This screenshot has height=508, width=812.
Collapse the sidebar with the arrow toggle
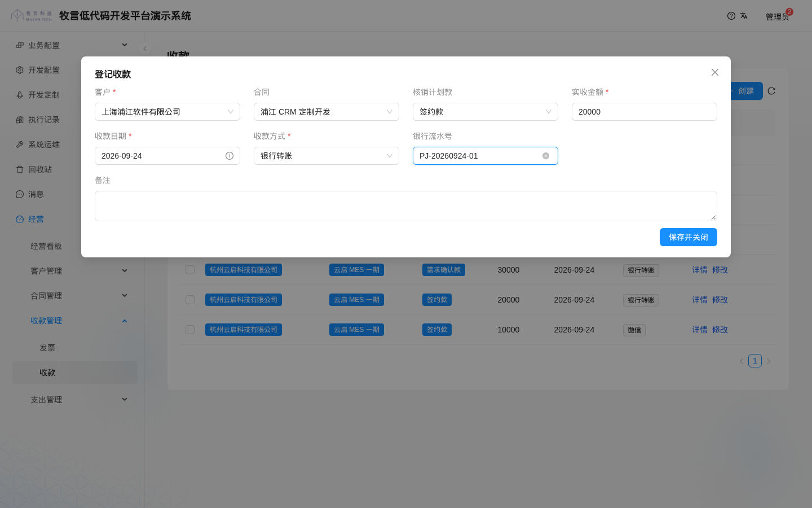coord(145,49)
